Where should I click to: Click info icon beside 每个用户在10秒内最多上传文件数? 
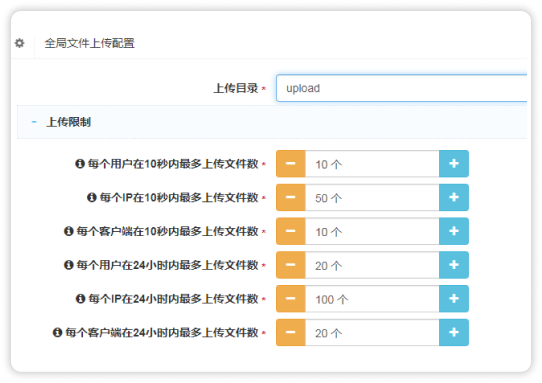(80, 164)
